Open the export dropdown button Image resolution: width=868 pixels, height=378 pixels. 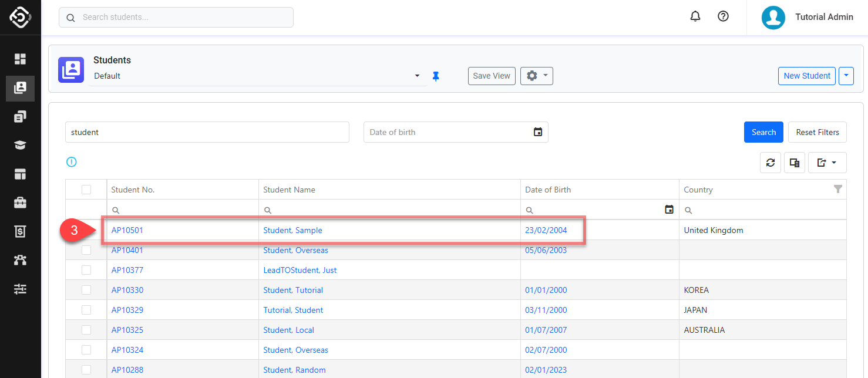(827, 163)
